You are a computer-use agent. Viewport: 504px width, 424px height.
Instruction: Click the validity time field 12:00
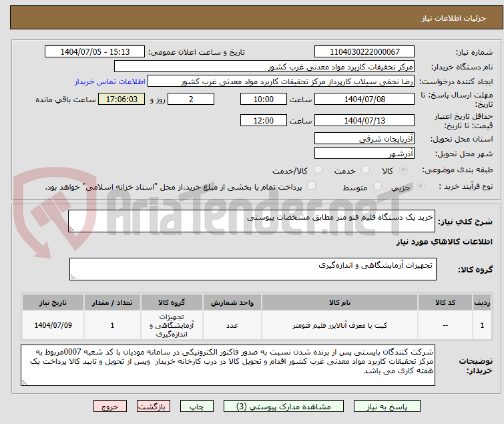[264, 120]
